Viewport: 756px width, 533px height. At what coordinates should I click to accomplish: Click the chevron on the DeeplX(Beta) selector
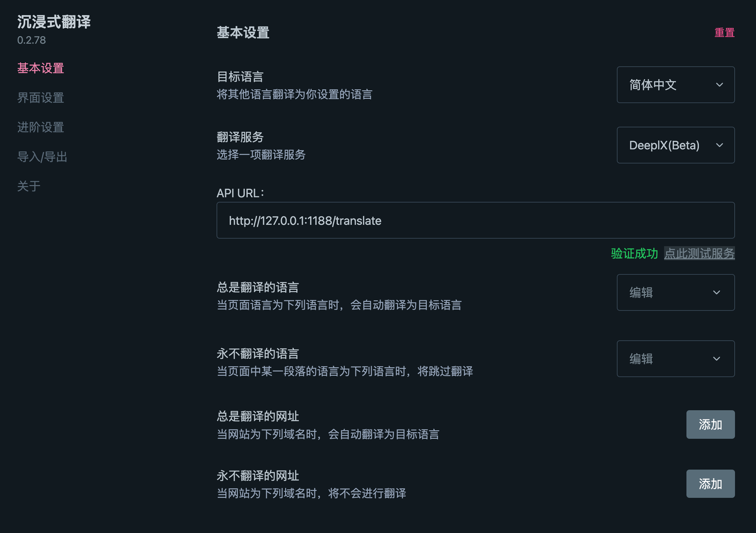pos(720,145)
